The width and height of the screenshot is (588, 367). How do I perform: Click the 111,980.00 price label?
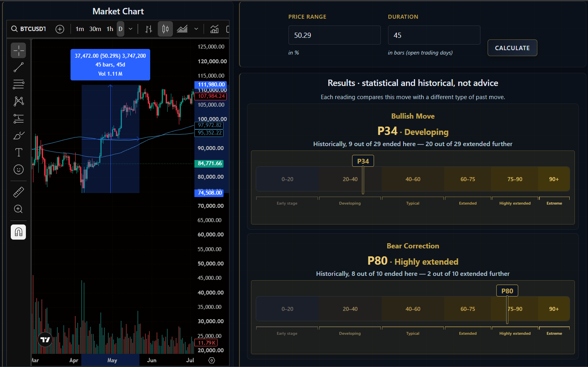point(211,84)
